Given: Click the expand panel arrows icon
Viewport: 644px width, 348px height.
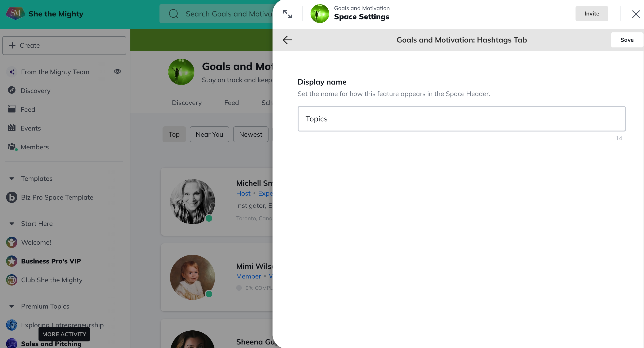Looking at the screenshot, I should click(x=287, y=14).
